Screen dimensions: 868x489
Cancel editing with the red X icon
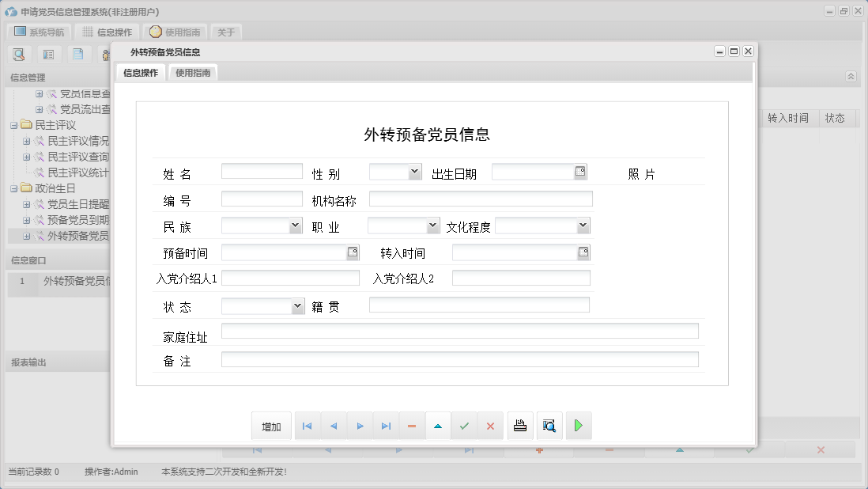pos(490,426)
